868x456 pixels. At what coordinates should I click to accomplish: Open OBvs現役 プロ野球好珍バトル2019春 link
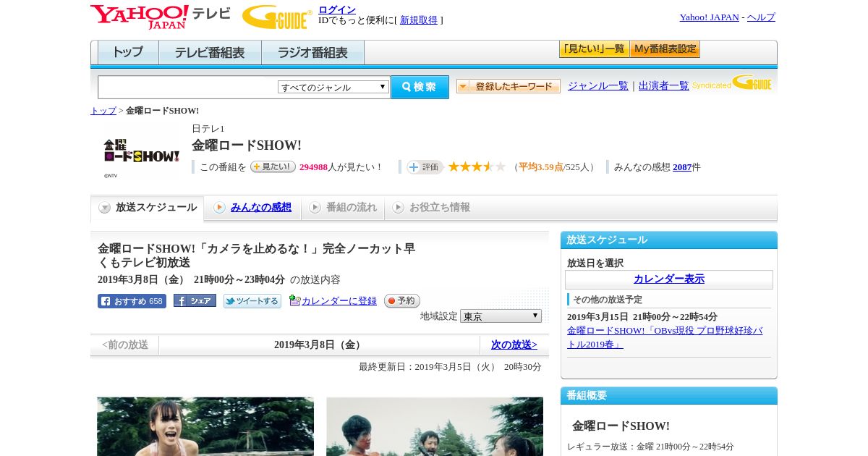coord(665,337)
